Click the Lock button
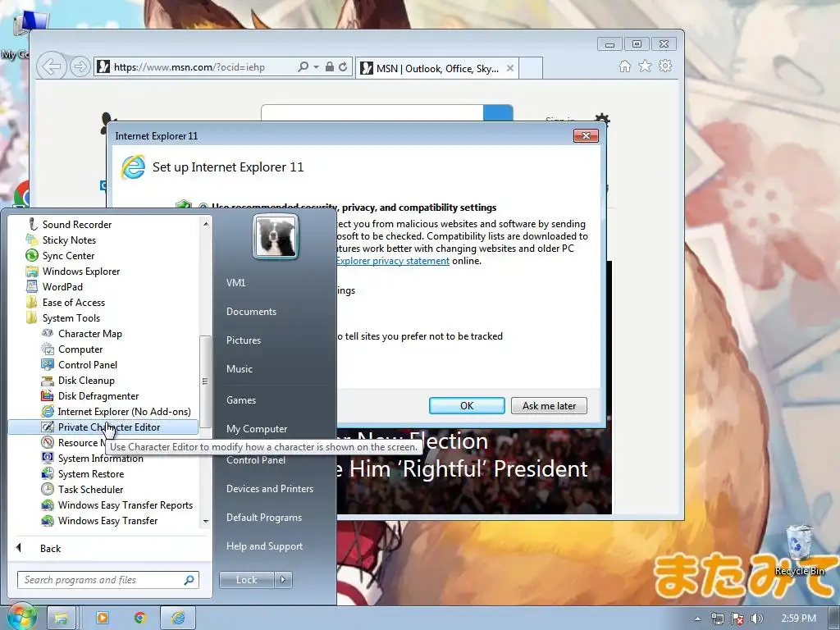Screen dimensions: 840x630 (247, 580)
